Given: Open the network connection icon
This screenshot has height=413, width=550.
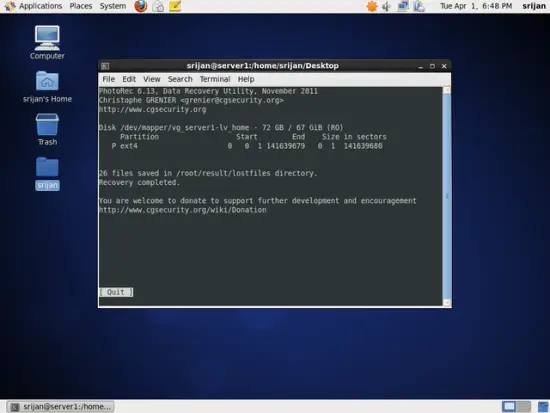Looking at the screenshot, I should (403, 6).
